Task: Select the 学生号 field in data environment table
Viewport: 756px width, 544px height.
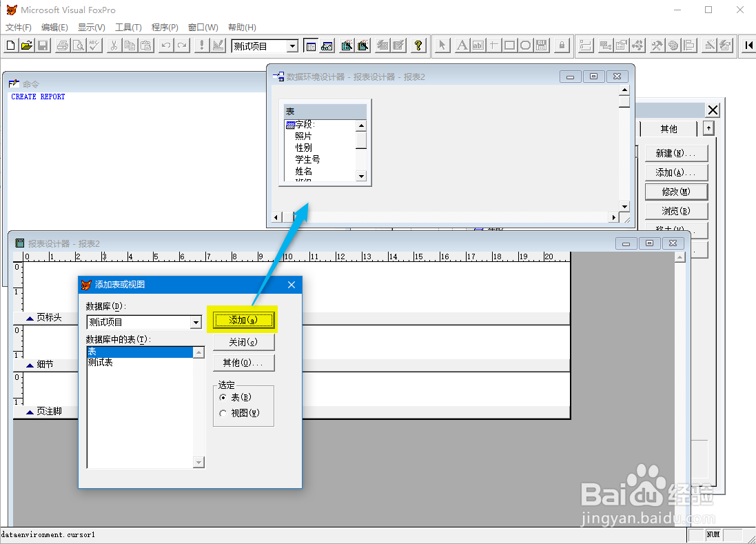Action: (x=307, y=159)
